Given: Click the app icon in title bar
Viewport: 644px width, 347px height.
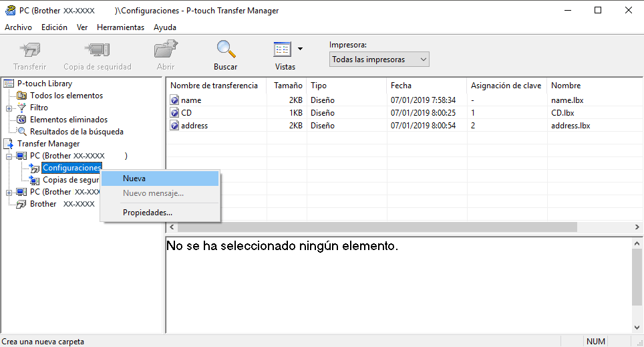Looking at the screenshot, I should pos(10,10).
